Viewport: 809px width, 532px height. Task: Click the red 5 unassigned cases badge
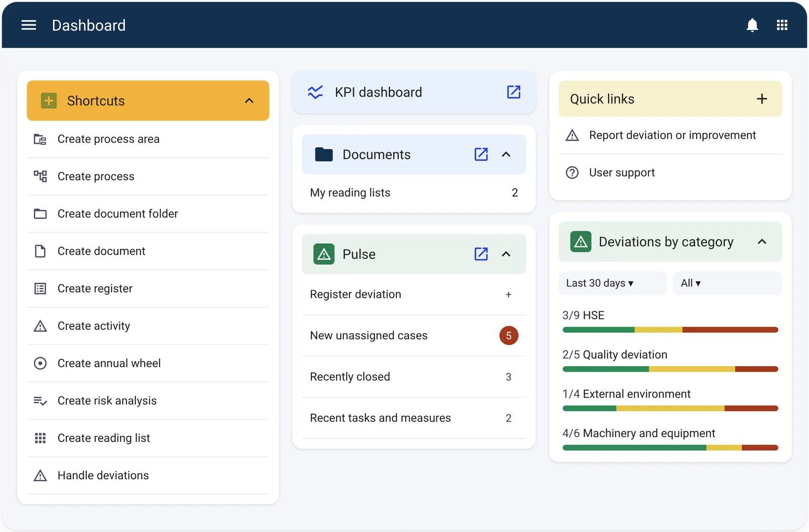(509, 336)
